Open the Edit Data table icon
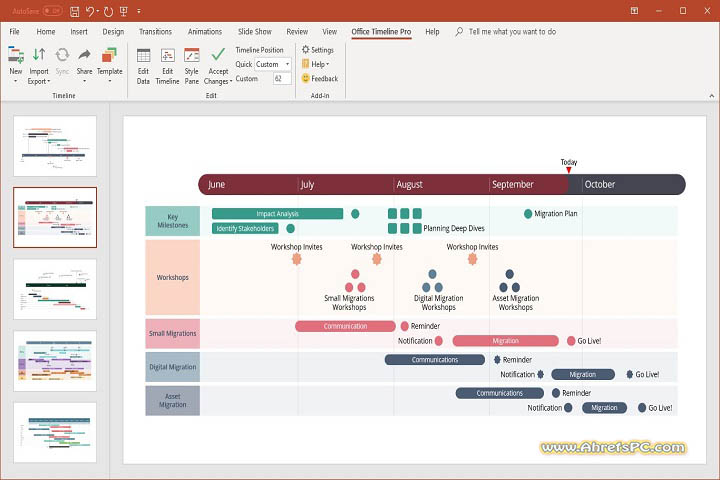 click(x=143, y=56)
